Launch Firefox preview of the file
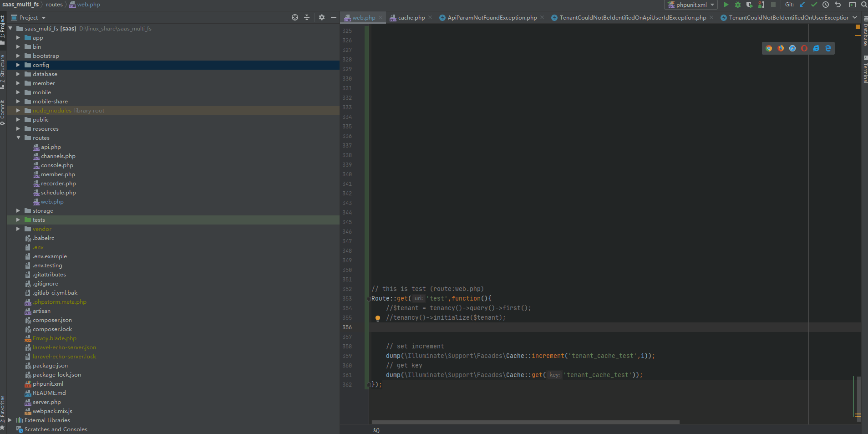The height and width of the screenshot is (434, 868). pos(781,48)
